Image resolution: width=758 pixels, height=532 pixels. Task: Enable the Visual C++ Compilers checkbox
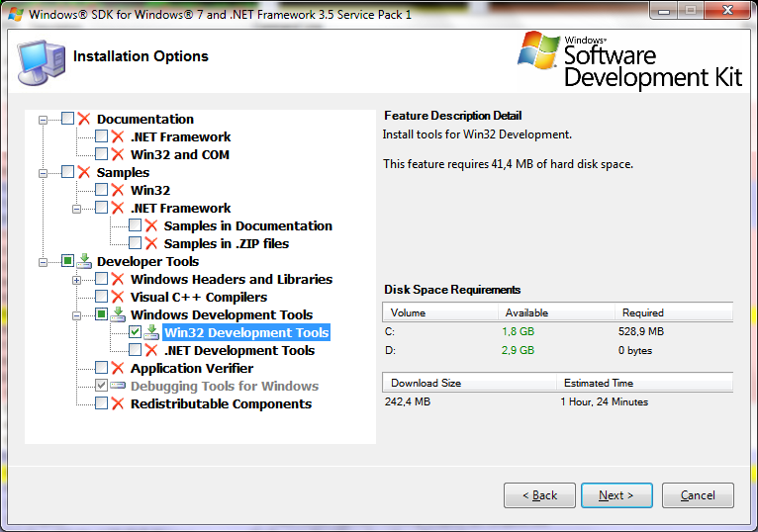pos(101,297)
